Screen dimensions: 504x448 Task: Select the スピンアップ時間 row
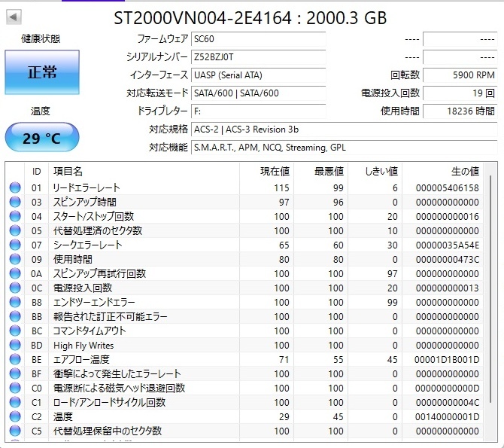[x=244, y=202]
